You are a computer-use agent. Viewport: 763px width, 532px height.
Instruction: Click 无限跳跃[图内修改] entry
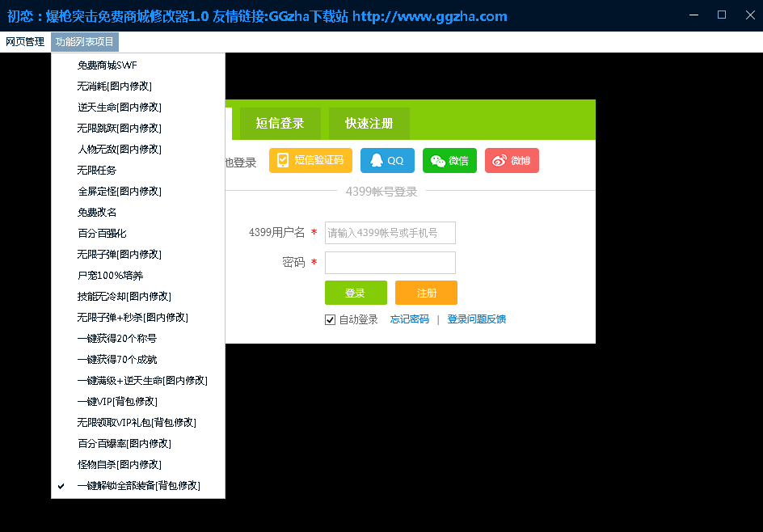click(138, 128)
